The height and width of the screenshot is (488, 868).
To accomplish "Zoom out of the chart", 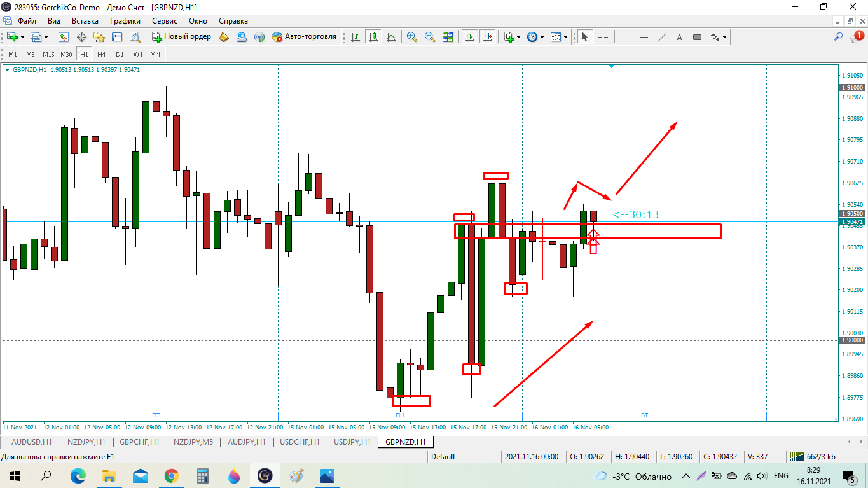I will coord(430,37).
